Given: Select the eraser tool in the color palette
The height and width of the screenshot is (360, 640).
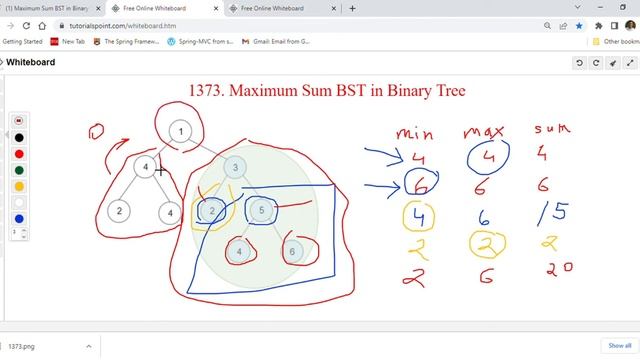Looking at the screenshot, I should (x=19, y=121).
